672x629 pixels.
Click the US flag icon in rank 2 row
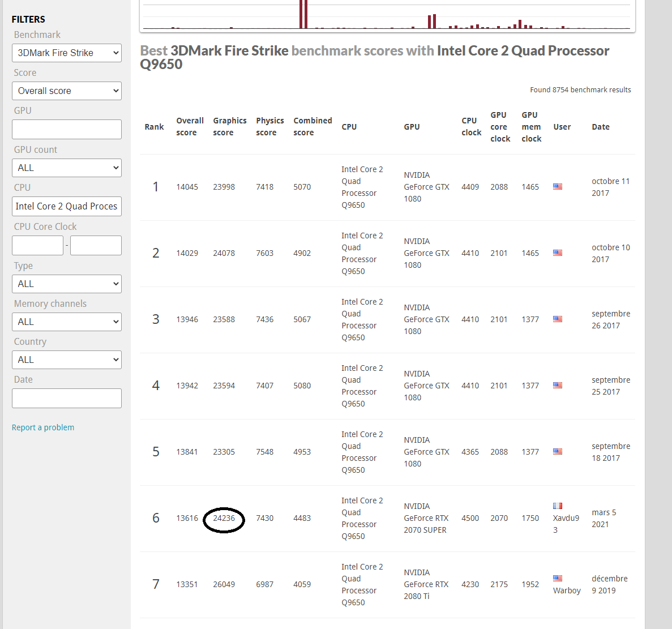(x=558, y=253)
